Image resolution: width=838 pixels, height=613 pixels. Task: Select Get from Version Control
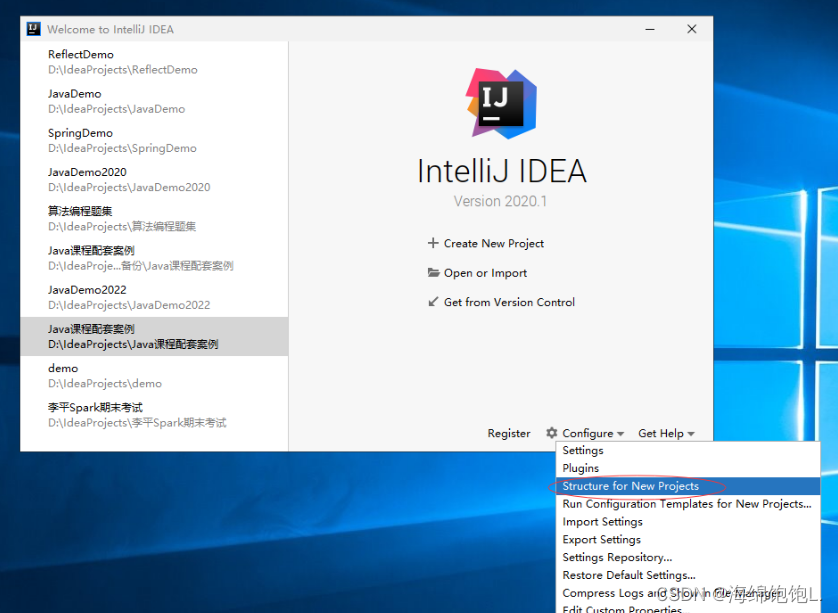point(509,302)
